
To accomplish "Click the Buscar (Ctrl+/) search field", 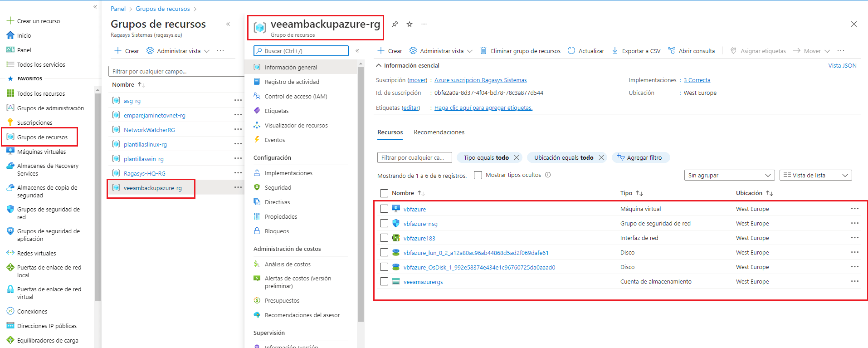I will pyautogui.click(x=301, y=51).
